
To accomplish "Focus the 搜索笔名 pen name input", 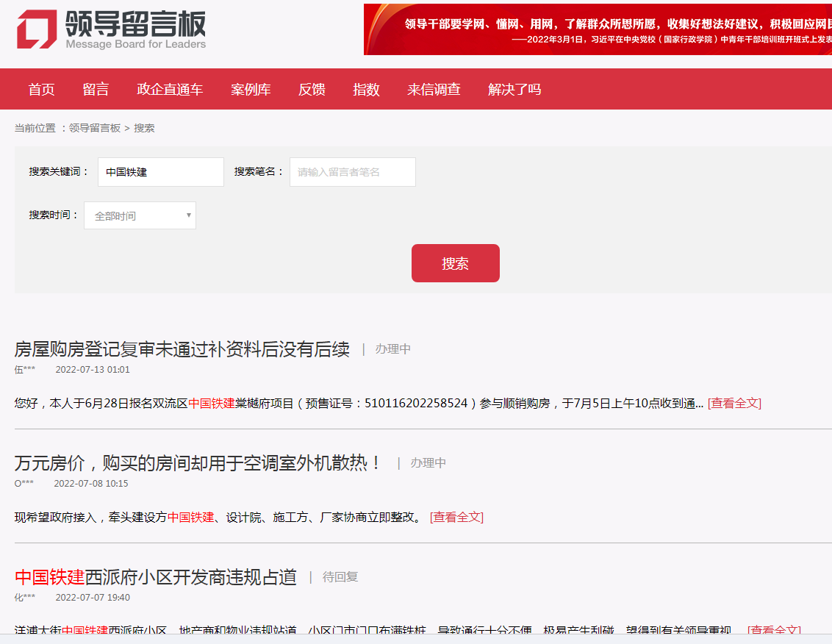I will pos(352,172).
